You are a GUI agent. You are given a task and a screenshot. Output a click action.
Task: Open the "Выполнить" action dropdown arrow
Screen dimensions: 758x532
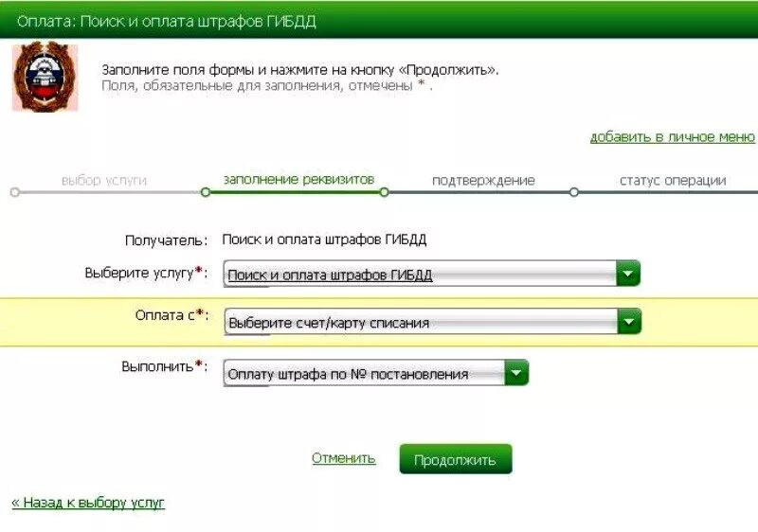(x=516, y=373)
